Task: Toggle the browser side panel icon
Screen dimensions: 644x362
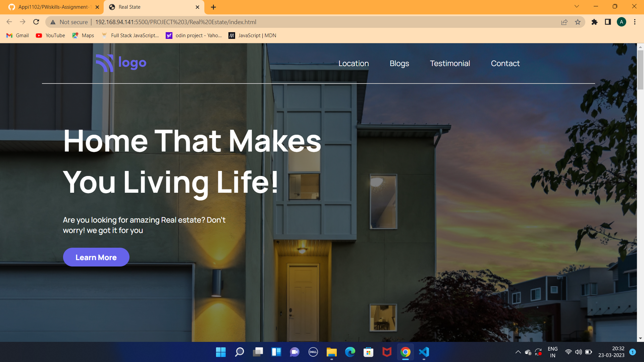Action: click(608, 22)
